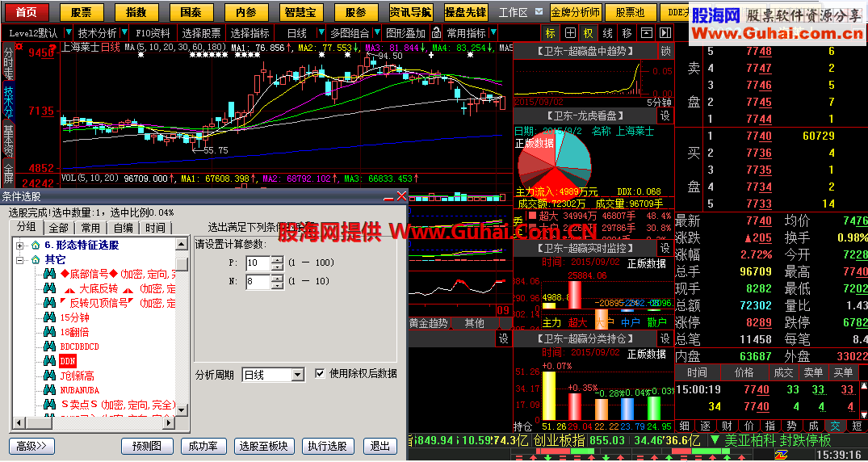868x462 pixels.
Task: Click the red gear icon at chart corner
Action: [x=19, y=47]
